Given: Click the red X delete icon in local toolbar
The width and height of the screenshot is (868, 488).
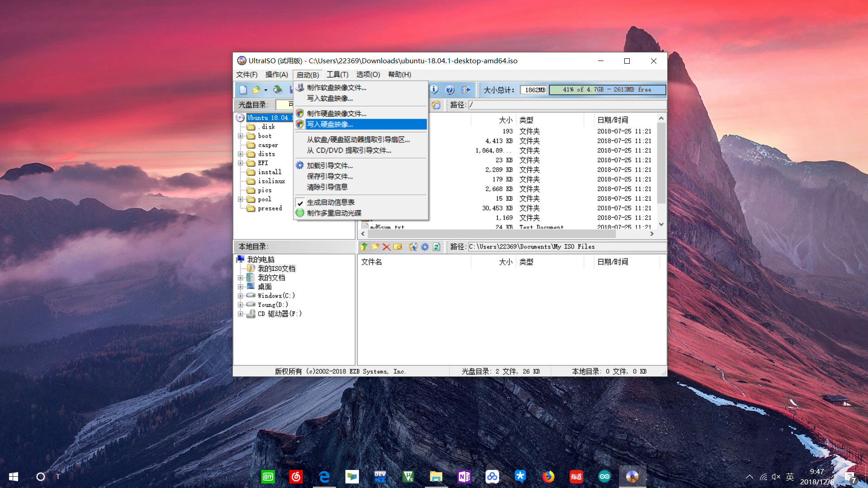Looking at the screenshot, I should tap(386, 247).
